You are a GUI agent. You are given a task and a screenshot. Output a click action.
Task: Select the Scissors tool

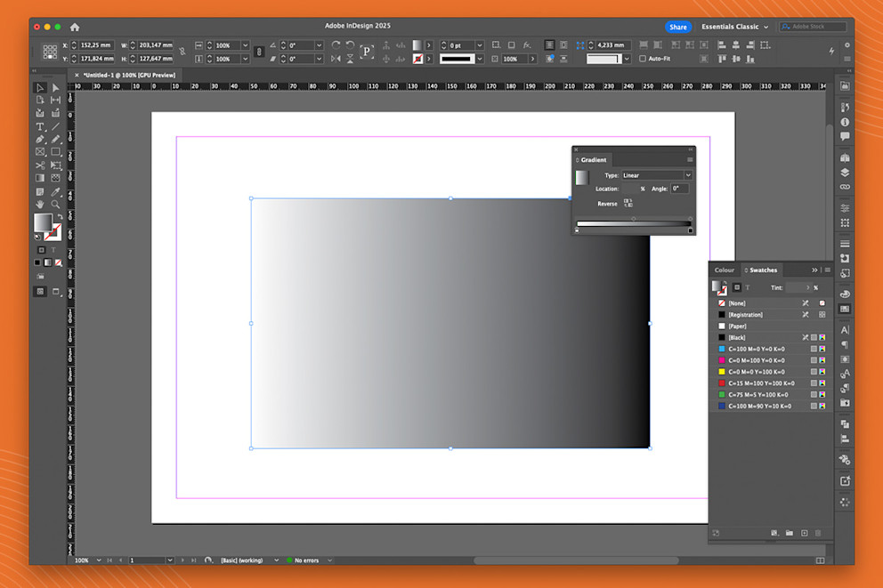pos(41,164)
